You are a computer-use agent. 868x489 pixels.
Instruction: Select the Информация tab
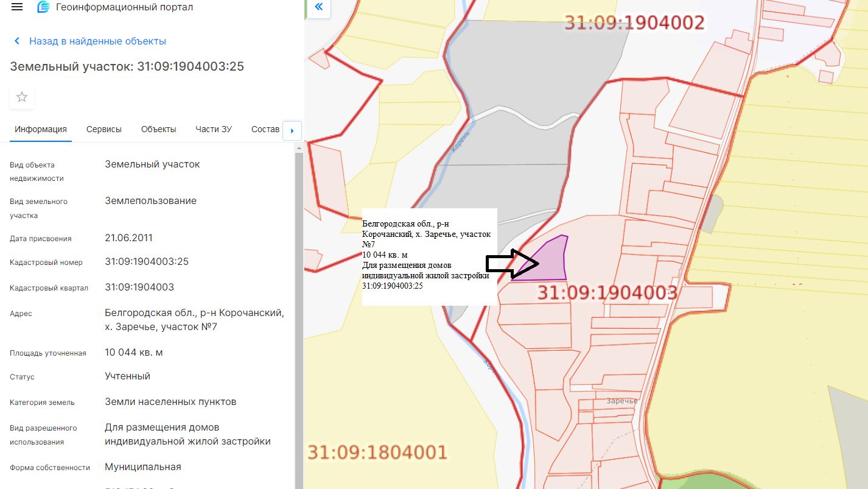[x=41, y=129]
